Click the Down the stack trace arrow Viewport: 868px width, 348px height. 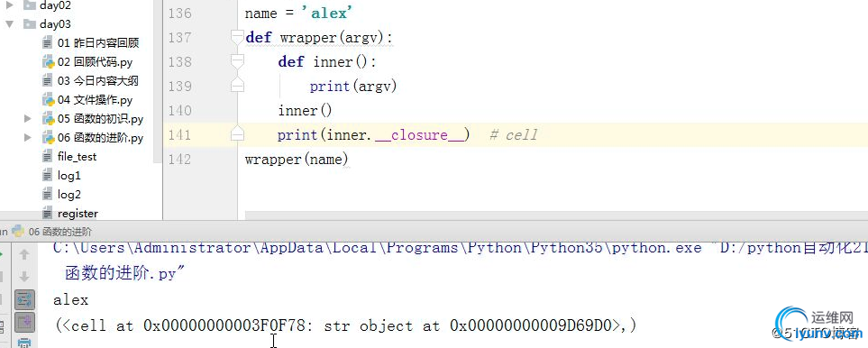point(24,277)
